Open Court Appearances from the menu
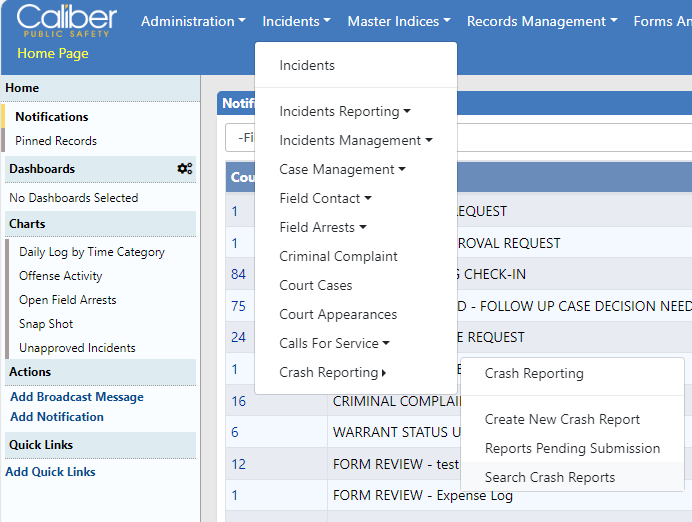This screenshot has width=692, height=522. pos(338,314)
